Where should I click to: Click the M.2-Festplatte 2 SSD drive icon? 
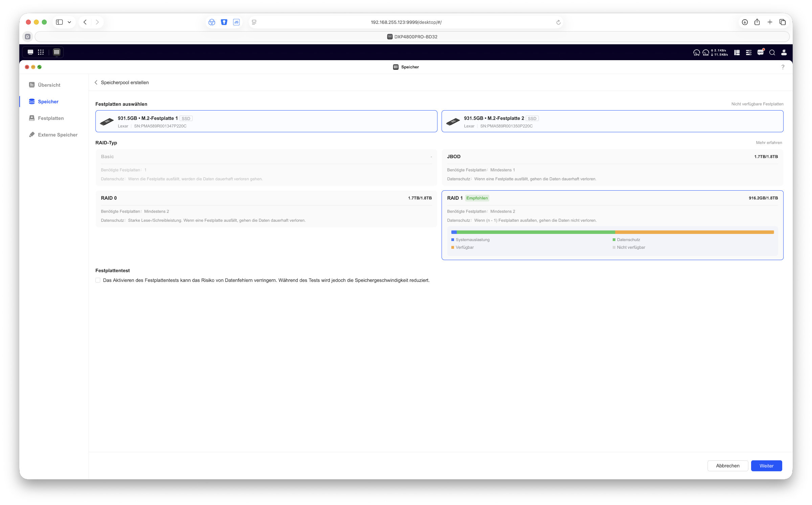[453, 121]
